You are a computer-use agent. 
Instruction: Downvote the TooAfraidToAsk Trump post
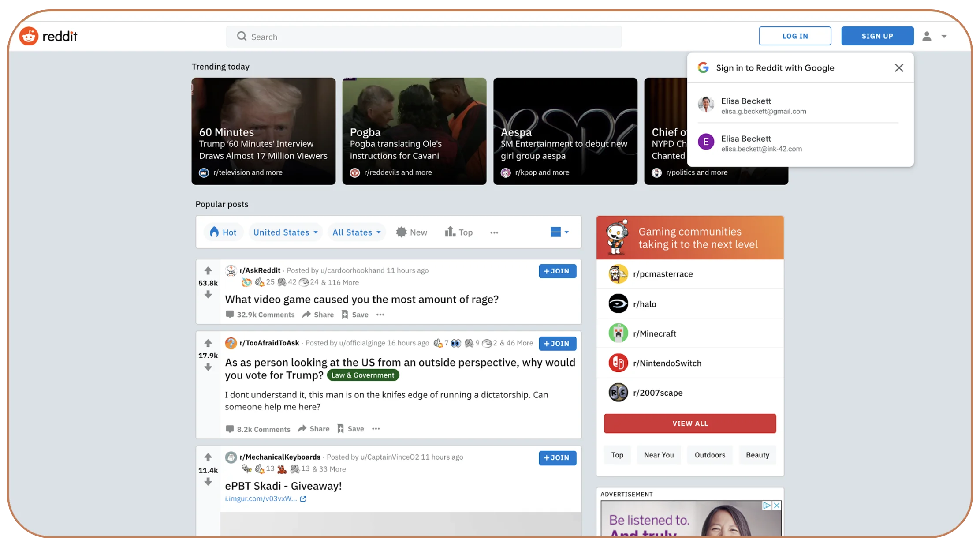point(208,367)
